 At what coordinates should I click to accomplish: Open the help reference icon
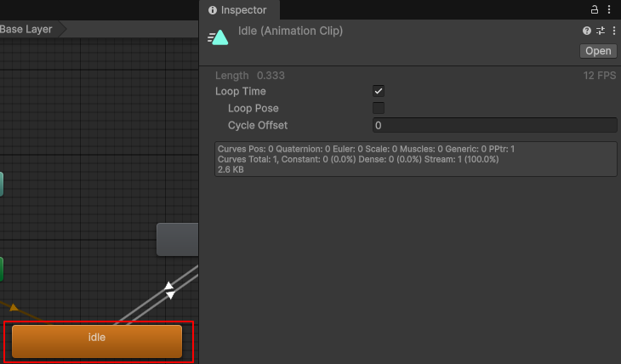point(586,31)
